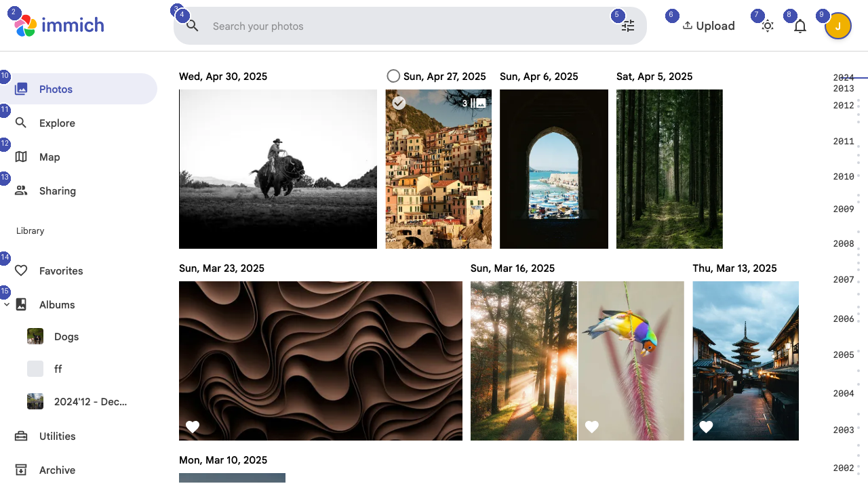Open the user profile menu
This screenshot has height=488, width=868.
coord(838,25)
